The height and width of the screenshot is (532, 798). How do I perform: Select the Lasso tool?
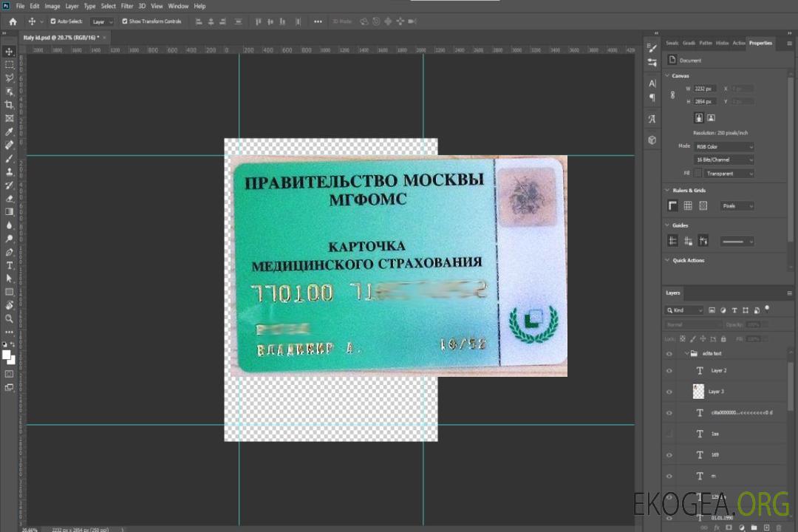click(x=9, y=78)
